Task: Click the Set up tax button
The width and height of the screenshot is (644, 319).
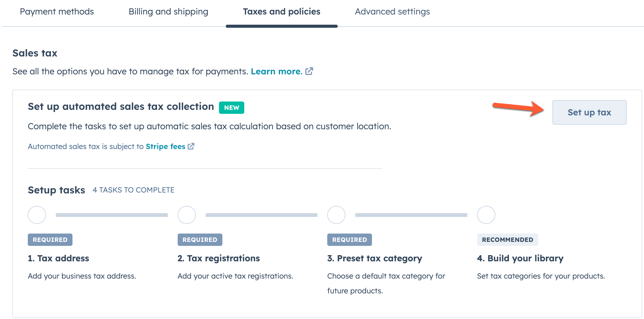Action: pos(589,112)
